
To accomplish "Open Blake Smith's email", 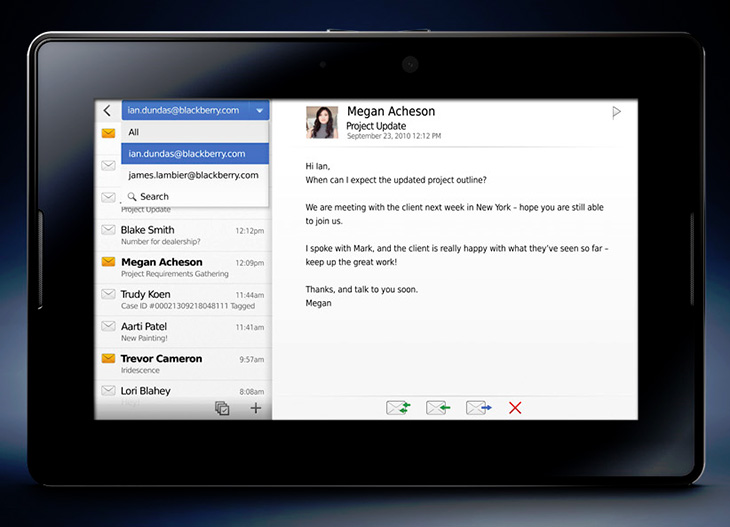I will click(183, 236).
